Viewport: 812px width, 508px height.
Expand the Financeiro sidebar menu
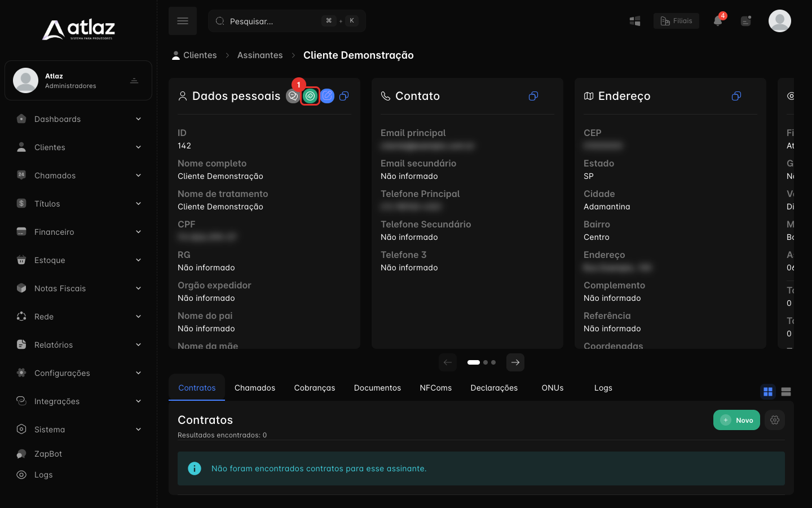[x=79, y=232]
